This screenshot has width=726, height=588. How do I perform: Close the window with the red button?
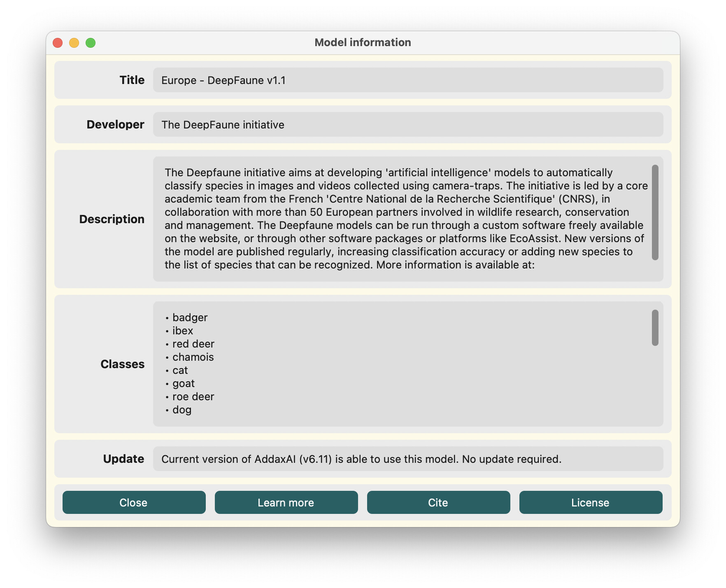coord(58,43)
